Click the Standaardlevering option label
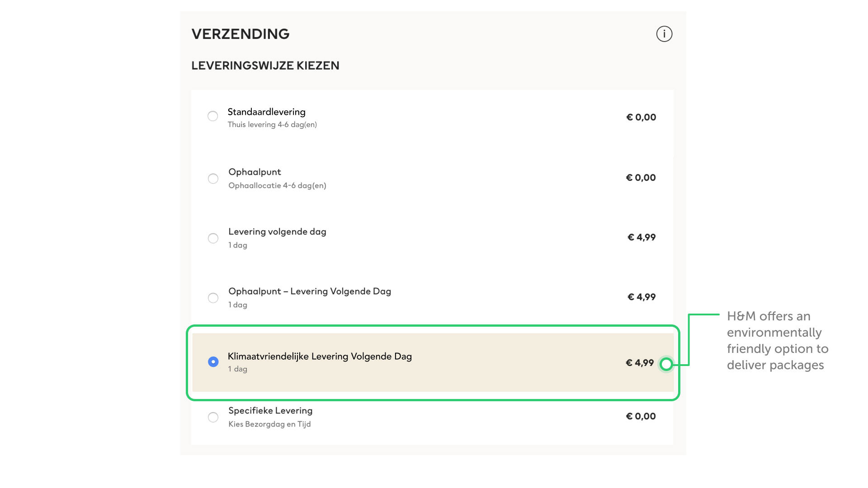 266,112
